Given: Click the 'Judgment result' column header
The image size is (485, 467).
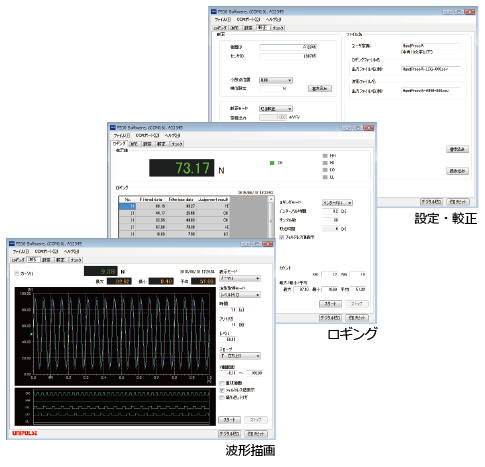Looking at the screenshot, I should pyautogui.click(x=213, y=199).
